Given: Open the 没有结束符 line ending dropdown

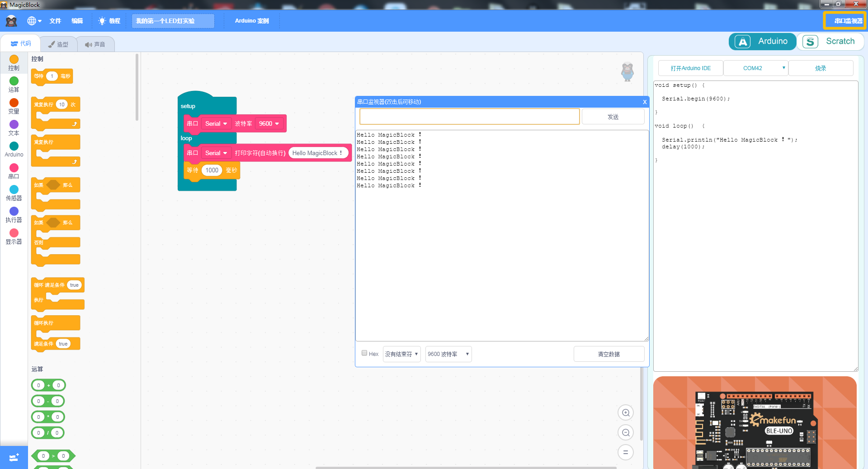Looking at the screenshot, I should (x=401, y=354).
